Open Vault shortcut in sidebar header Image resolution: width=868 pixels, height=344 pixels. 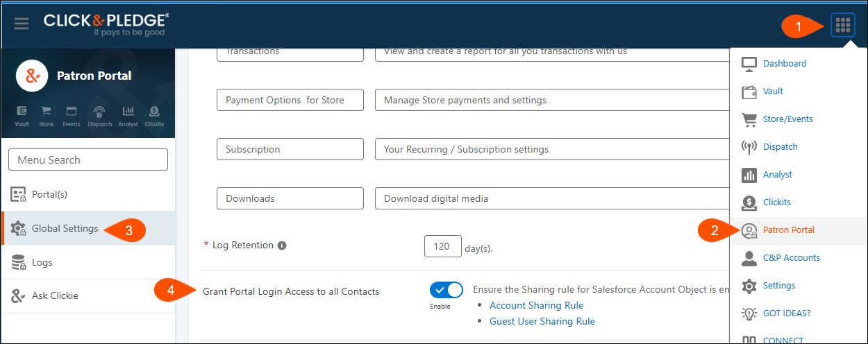22,117
